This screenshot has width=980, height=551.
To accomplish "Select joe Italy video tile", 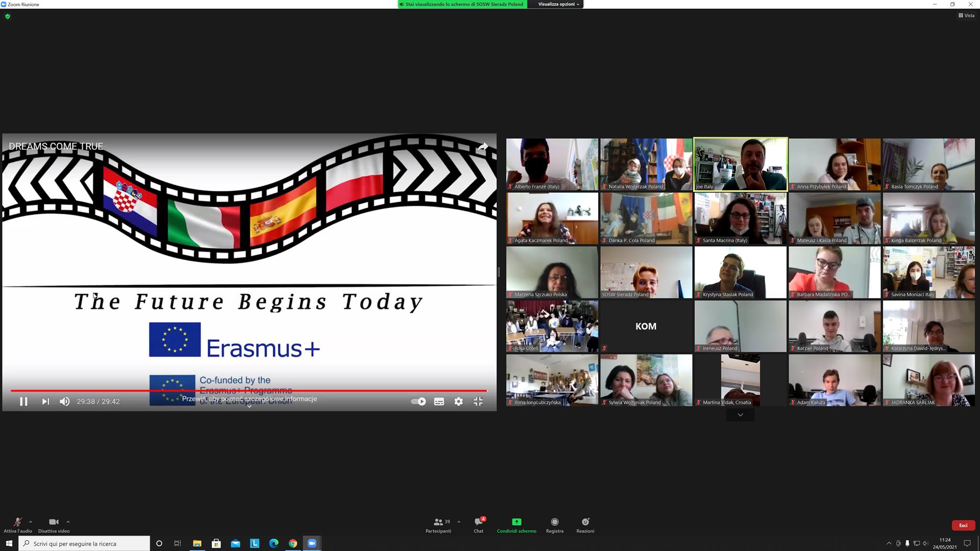I will tap(740, 165).
